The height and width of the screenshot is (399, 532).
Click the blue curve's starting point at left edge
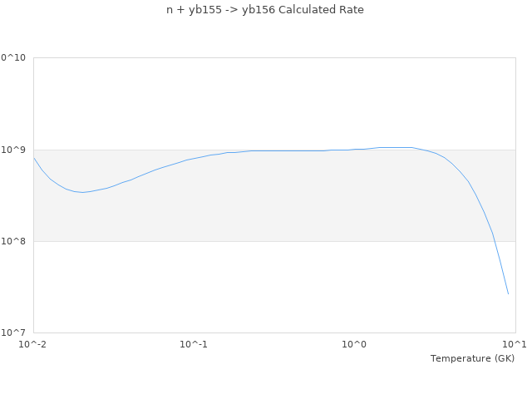(x=34, y=158)
